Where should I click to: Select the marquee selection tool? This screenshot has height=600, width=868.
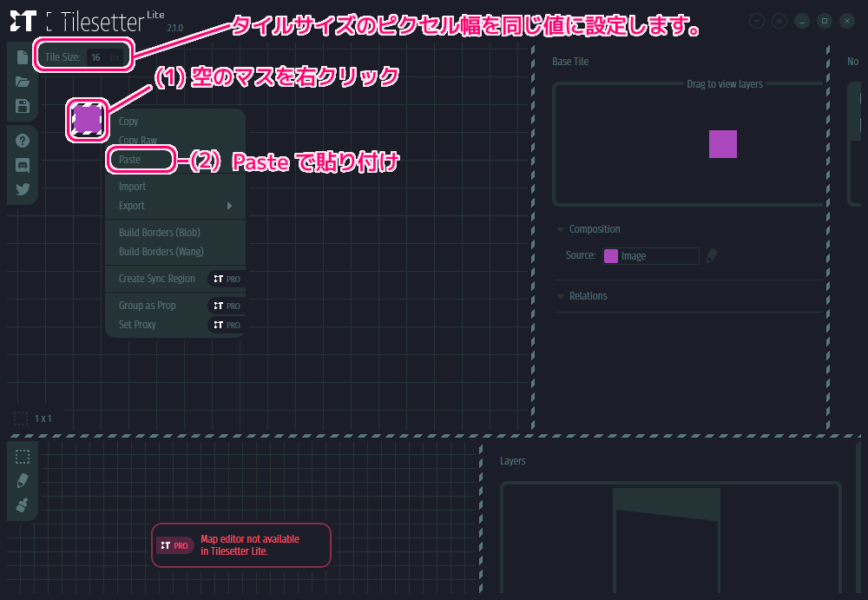click(22, 457)
